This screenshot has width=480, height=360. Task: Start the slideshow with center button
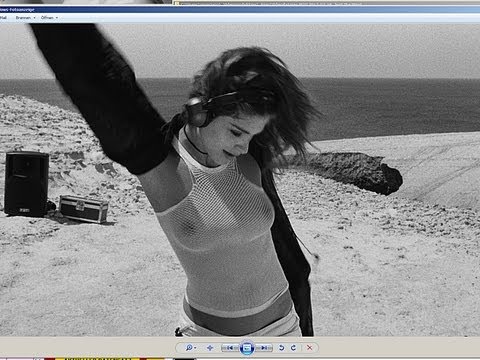click(x=247, y=348)
